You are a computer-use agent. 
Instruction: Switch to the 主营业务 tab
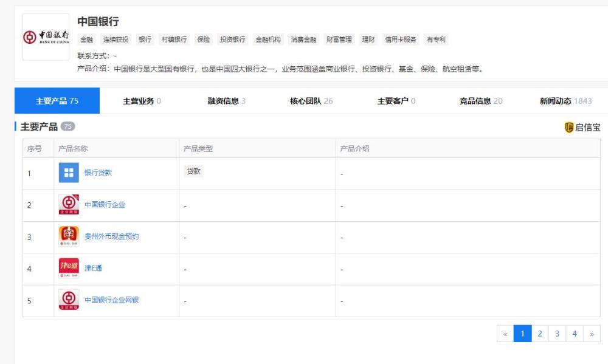(142, 101)
